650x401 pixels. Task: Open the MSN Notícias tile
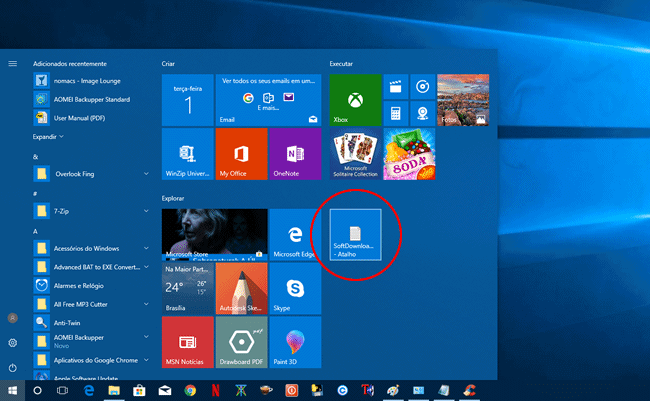187,342
